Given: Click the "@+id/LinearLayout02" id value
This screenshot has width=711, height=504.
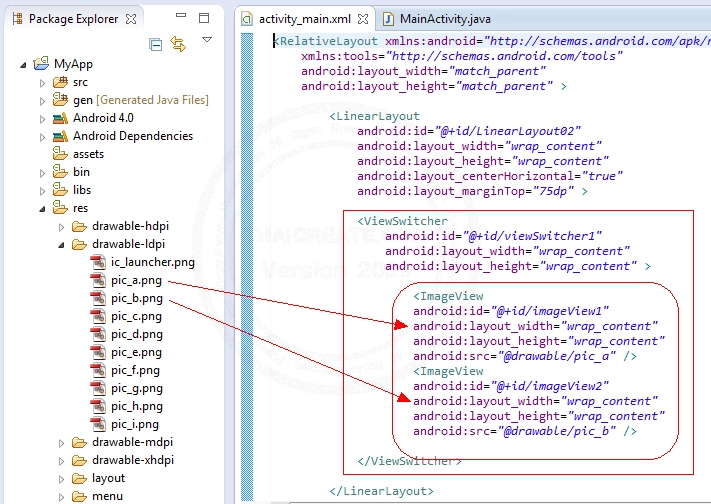Looking at the screenshot, I should [x=508, y=131].
